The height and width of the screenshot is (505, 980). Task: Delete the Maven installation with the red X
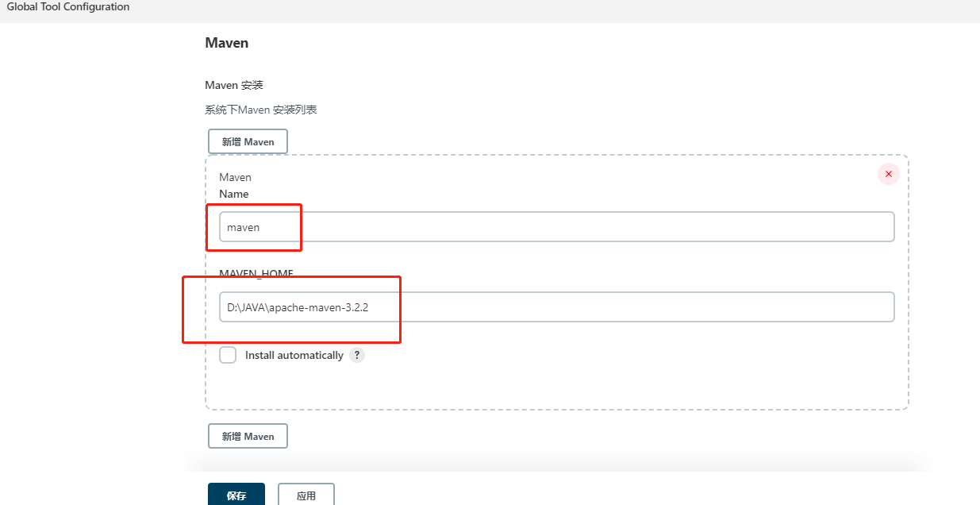888,174
